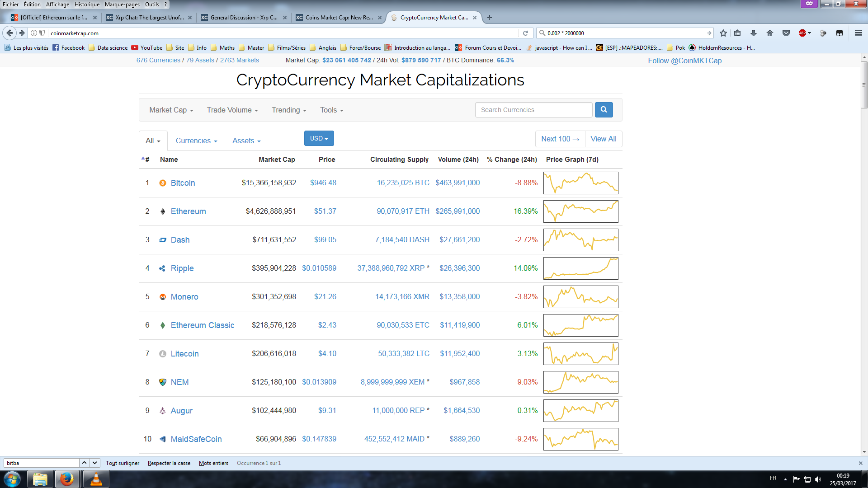868x488 pixels.
Task: Click the browser back arrow button
Action: [x=10, y=33]
